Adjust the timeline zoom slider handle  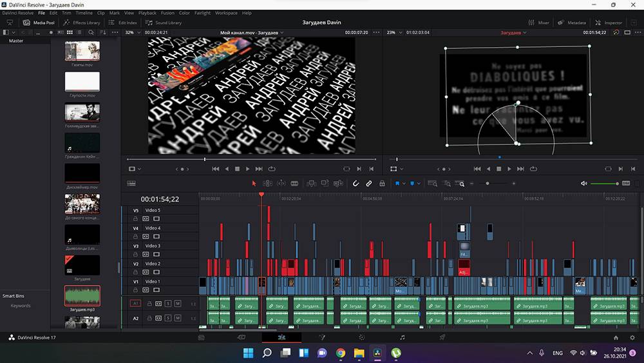click(488, 183)
